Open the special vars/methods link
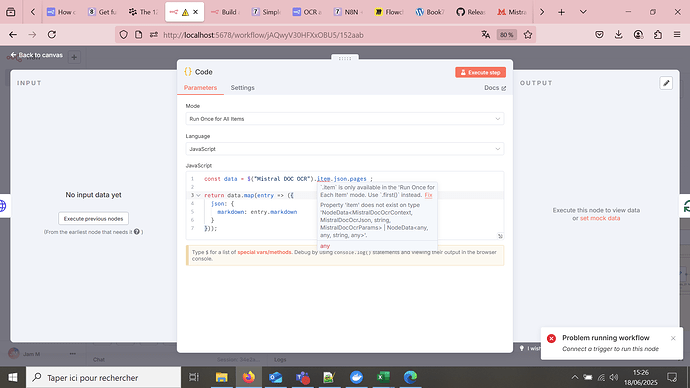 click(264, 252)
